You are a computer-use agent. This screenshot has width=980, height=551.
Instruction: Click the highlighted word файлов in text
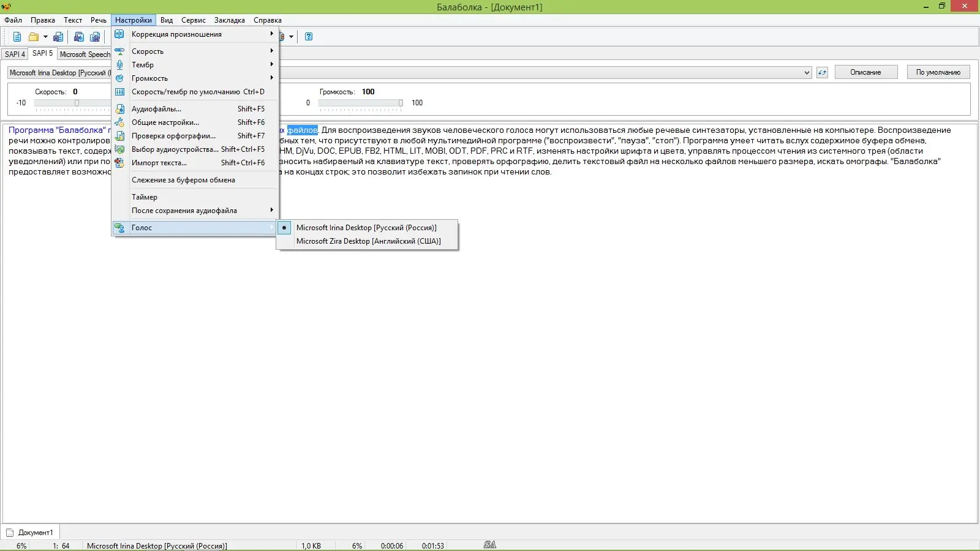(303, 130)
